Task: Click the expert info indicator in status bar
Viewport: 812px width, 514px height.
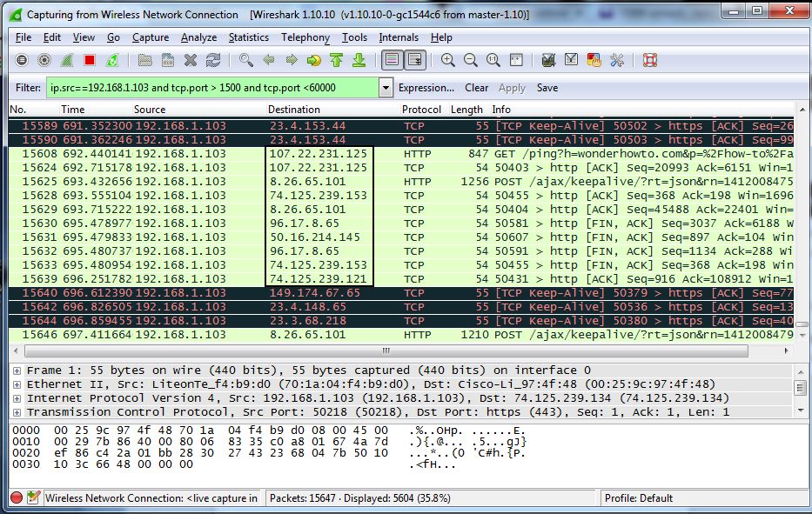Action: (17, 498)
